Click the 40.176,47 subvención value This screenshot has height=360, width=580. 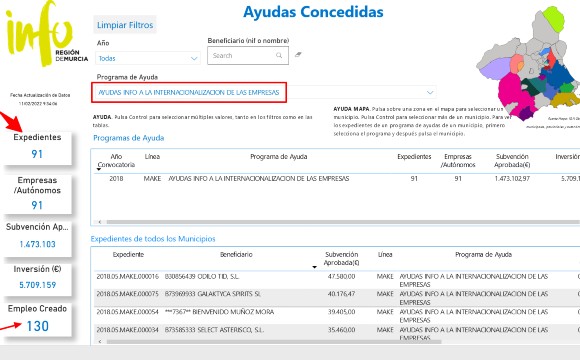click(x=341, y=294)
